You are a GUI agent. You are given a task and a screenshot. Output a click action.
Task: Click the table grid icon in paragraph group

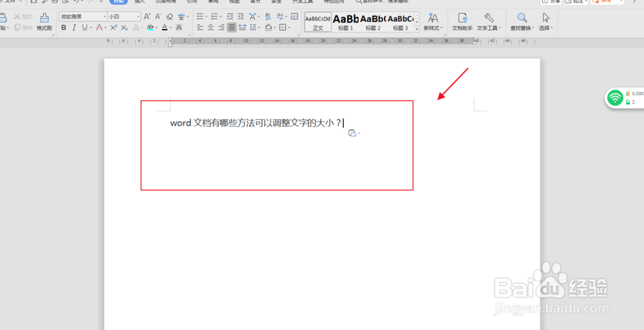[x=294, y=17]
